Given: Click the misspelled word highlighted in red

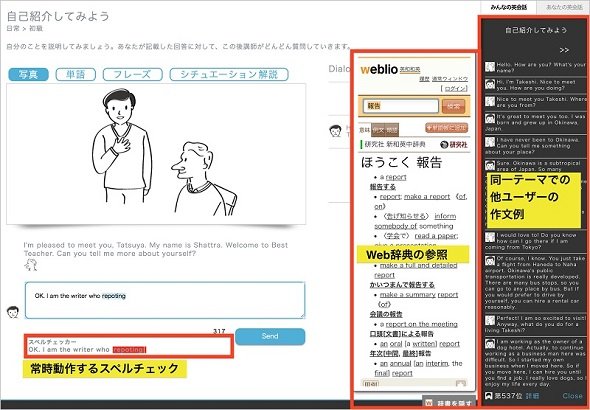Looking at the screenshot, I should click(x=129, y=349).
